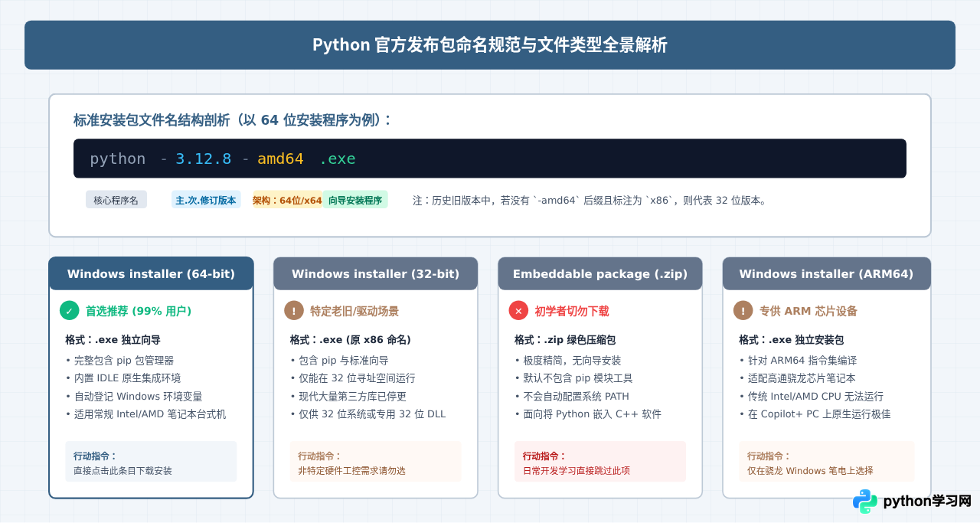Click the page title 'Python 官方发布包命名规范与文件类型全景解析'
The width and height of the screenshot is (980, 523).
coord(490,45)
